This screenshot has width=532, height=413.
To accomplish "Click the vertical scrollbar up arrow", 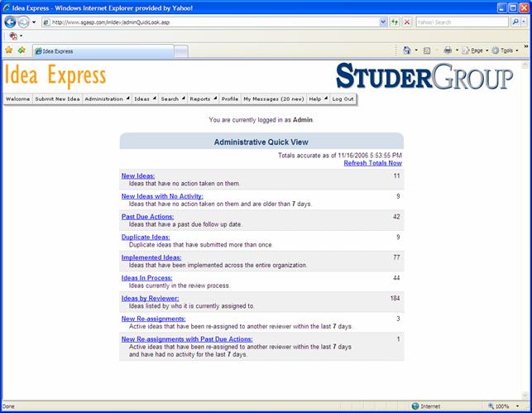I will pos(525,65).
